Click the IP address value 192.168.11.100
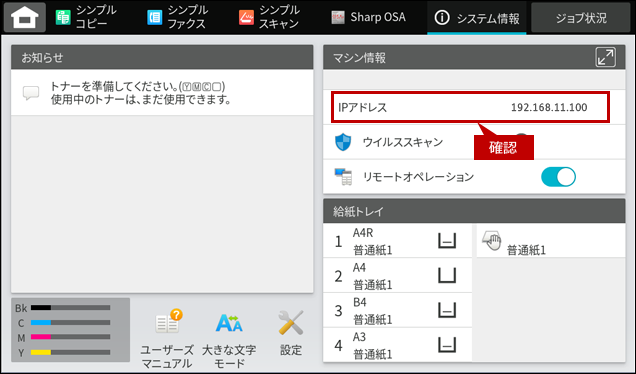This screenshot has width=636, height=374. click(549, 107)
